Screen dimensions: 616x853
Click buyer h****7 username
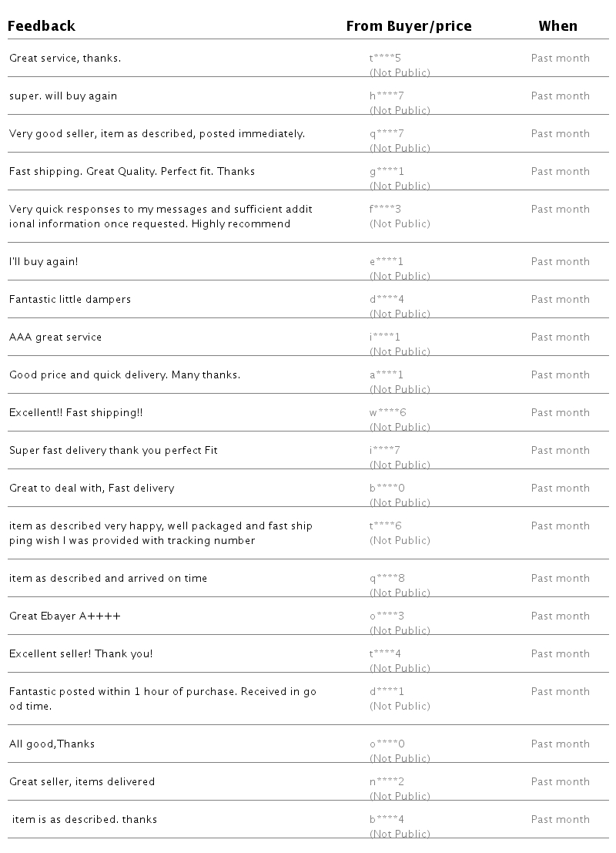point(387,96)
